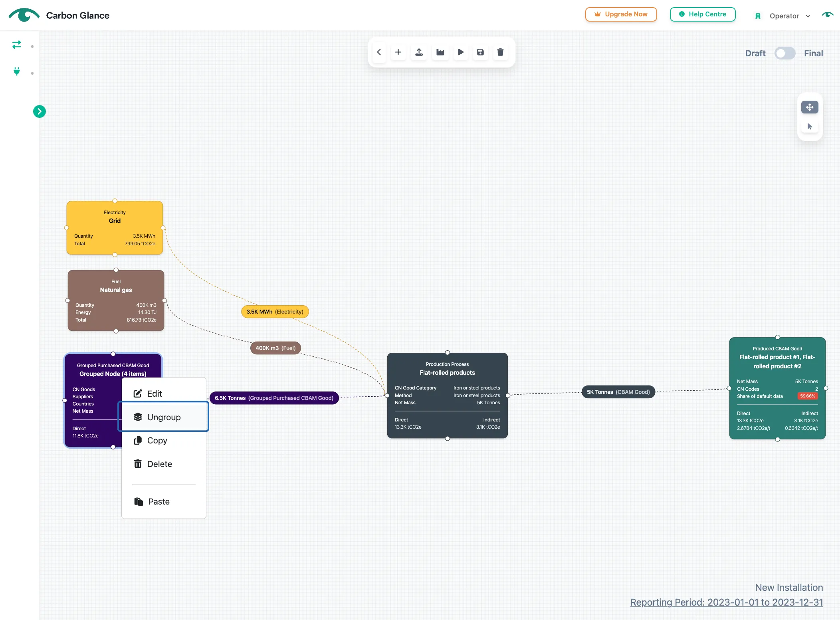Choose Copy from the context menu

click(164, 440)
